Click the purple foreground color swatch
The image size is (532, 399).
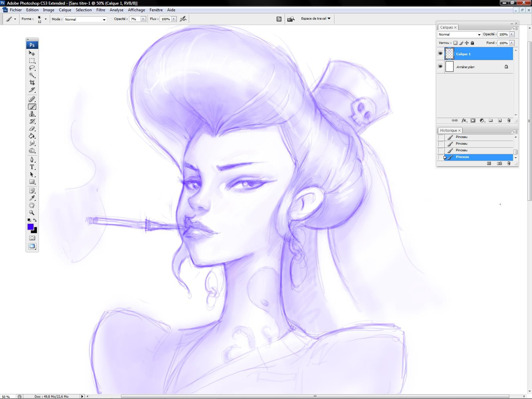point(30,227)
